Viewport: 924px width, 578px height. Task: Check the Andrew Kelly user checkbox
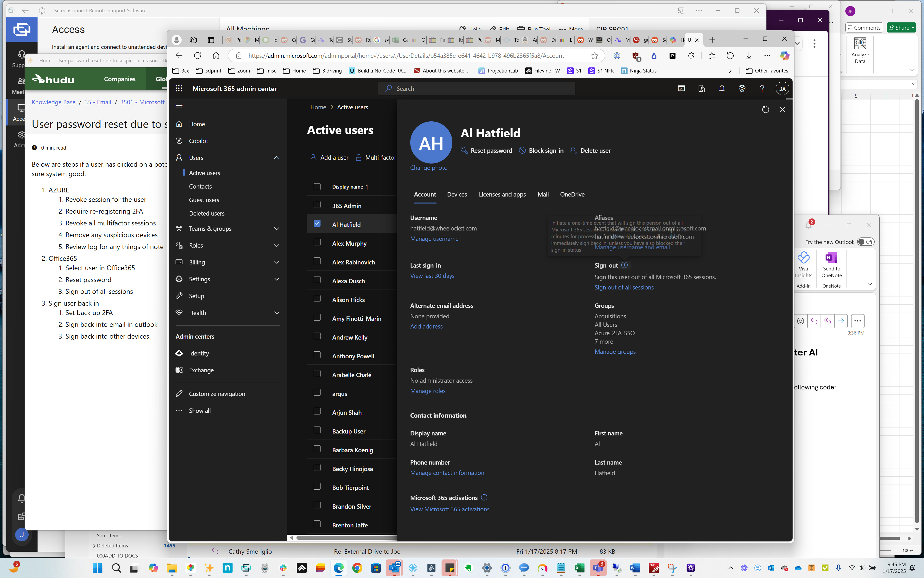pos(317,336)
